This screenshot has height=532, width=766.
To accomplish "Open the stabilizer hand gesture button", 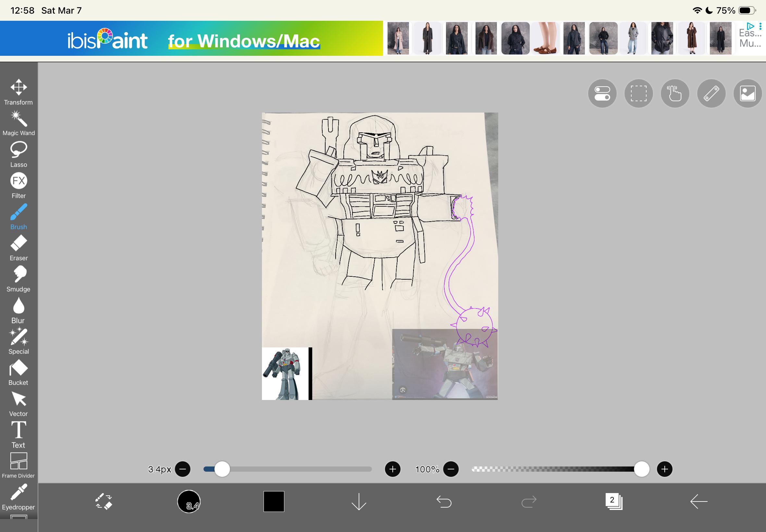I will click(675, 93).
